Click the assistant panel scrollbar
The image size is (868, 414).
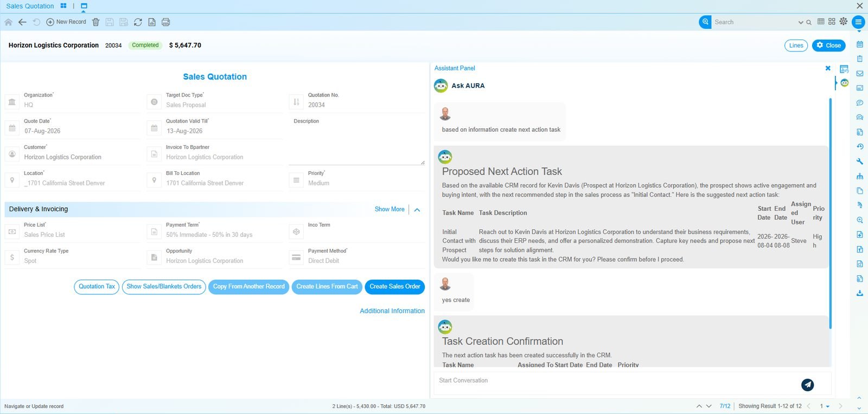coord(830,214)
